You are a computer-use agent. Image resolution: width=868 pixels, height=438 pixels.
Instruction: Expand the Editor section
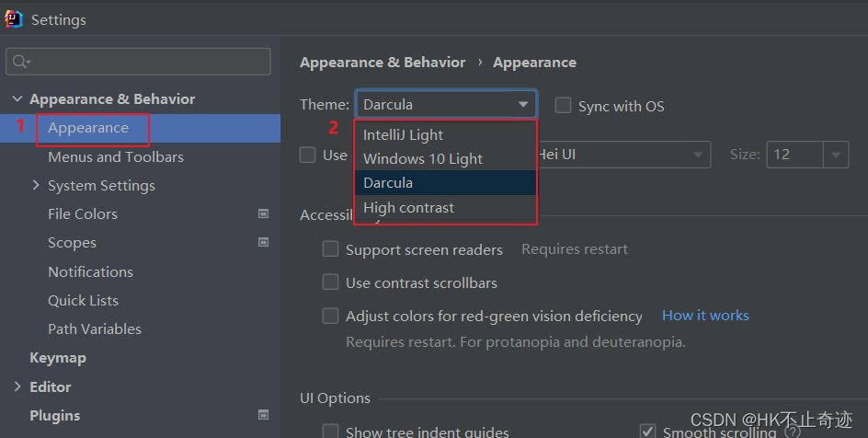17,386
